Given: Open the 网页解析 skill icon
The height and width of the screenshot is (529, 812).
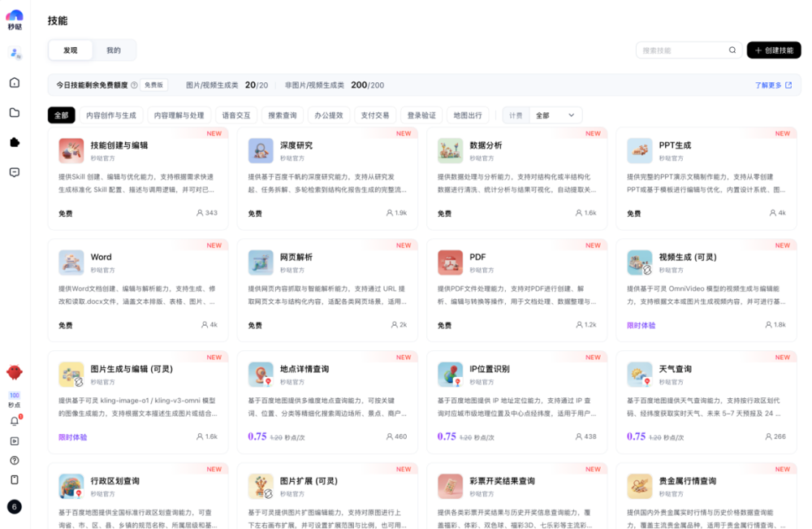Looking at the screenshot, I should coord(261,262).
